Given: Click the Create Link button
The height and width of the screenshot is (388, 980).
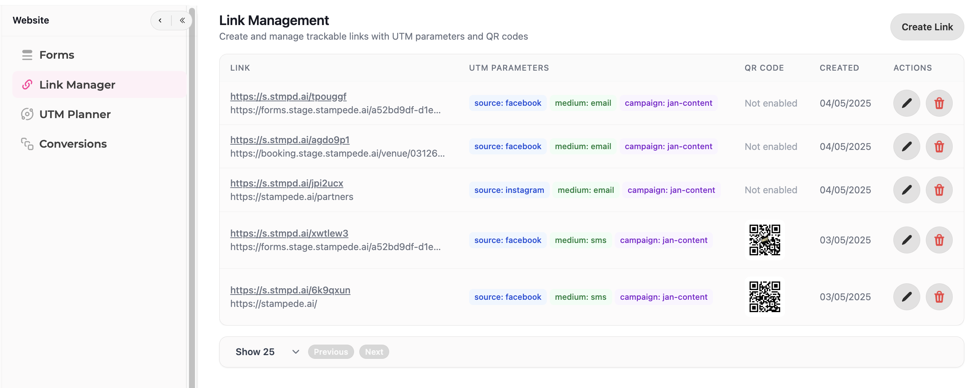Looking at the screenshot, I should coord(927,27).
